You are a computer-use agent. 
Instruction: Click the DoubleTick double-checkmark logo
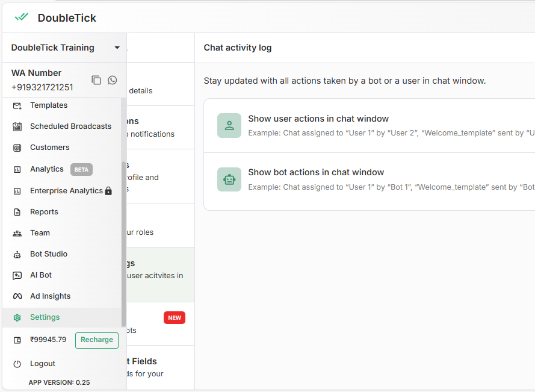[22, 17]
